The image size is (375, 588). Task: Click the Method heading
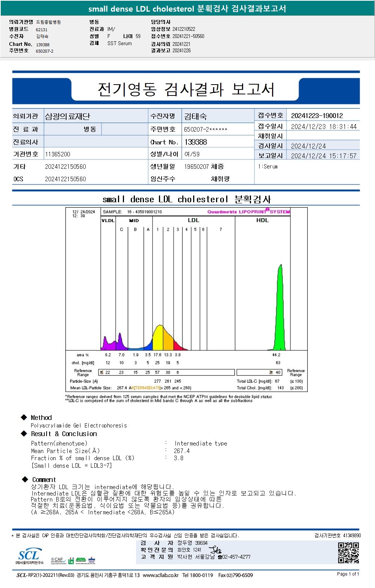pos(41,418)
